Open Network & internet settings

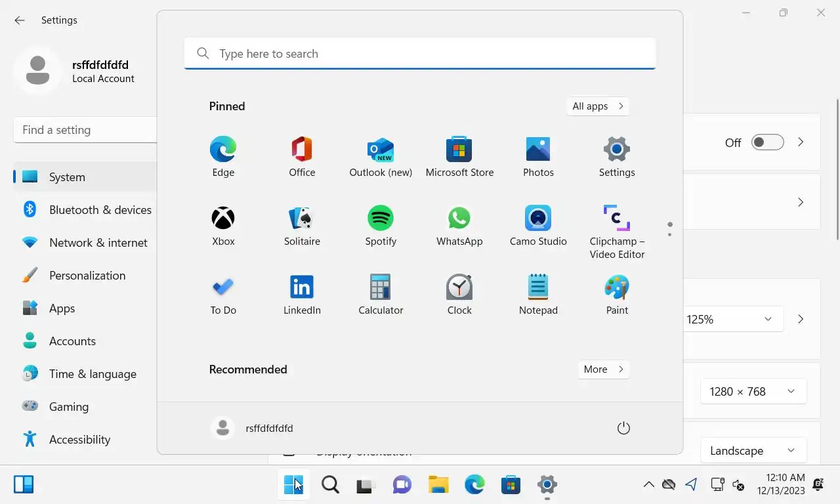point(85,243)
